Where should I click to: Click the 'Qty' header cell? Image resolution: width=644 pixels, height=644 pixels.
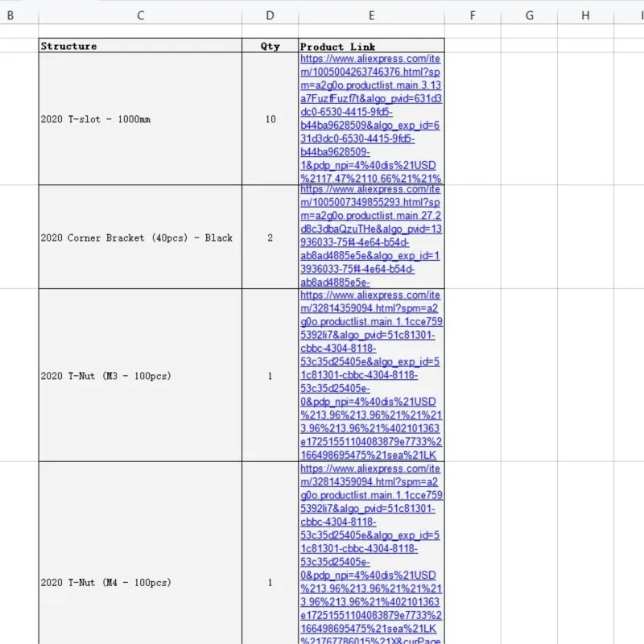coord(270,45)
